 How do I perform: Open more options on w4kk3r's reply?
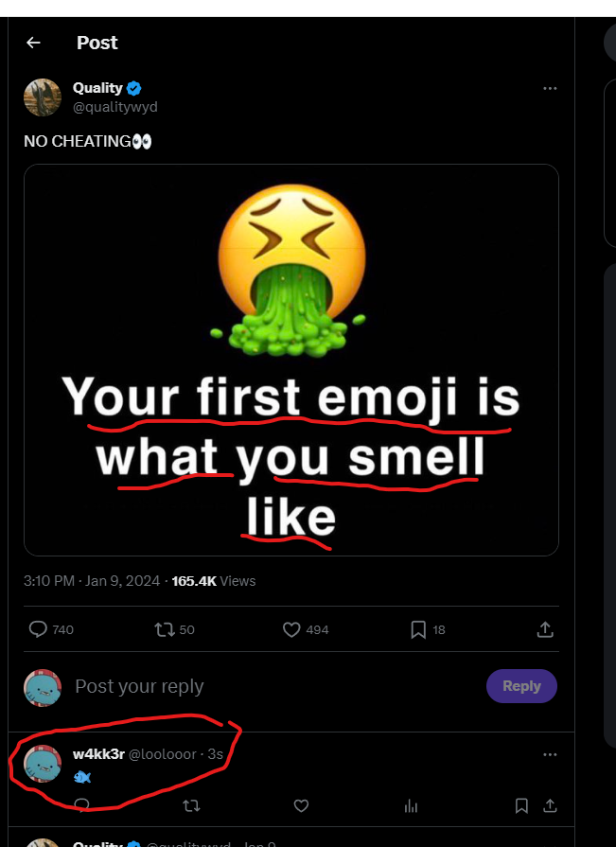[x=550, y=754]
